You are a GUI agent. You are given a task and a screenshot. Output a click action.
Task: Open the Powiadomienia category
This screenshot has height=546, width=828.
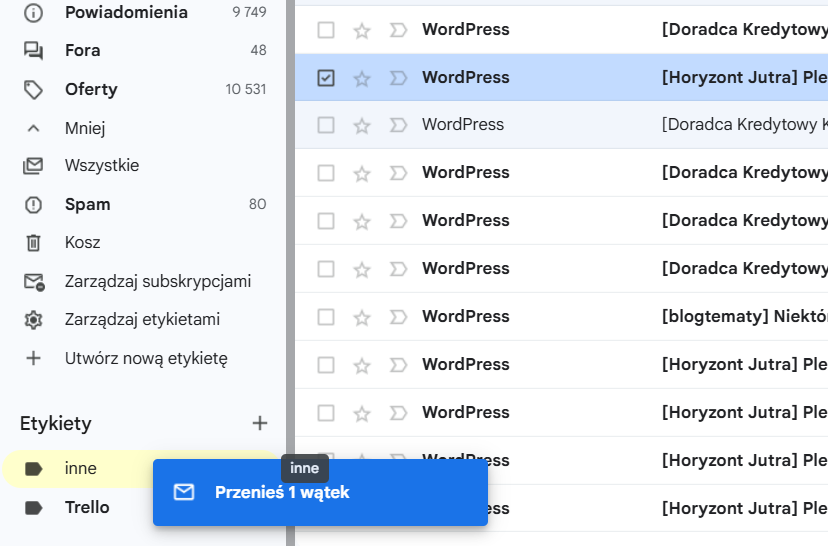click(x=126, y=12)
